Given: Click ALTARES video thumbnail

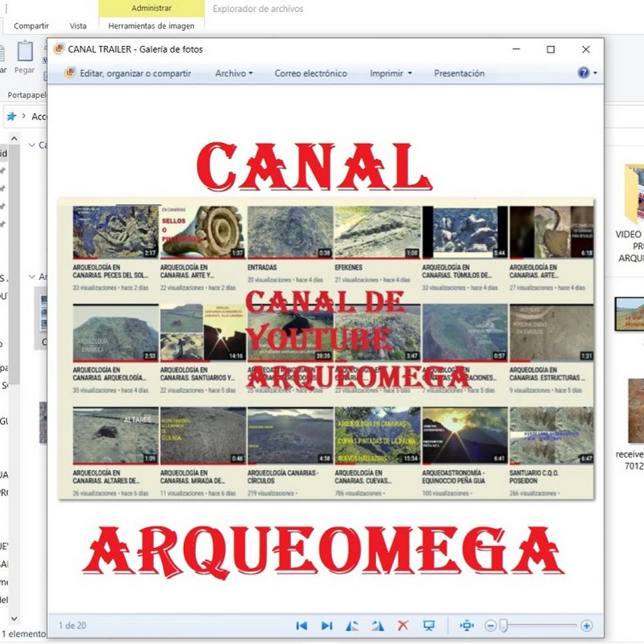Looking at the screenshot, I should 115,435.
